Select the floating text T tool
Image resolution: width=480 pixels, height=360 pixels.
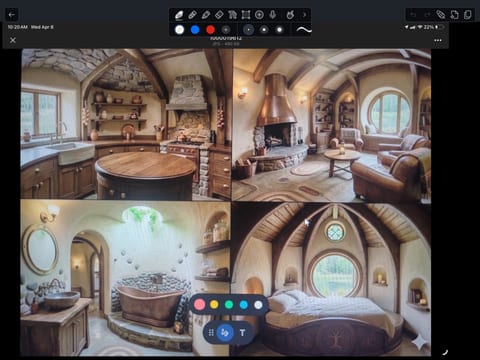(242, 333)
